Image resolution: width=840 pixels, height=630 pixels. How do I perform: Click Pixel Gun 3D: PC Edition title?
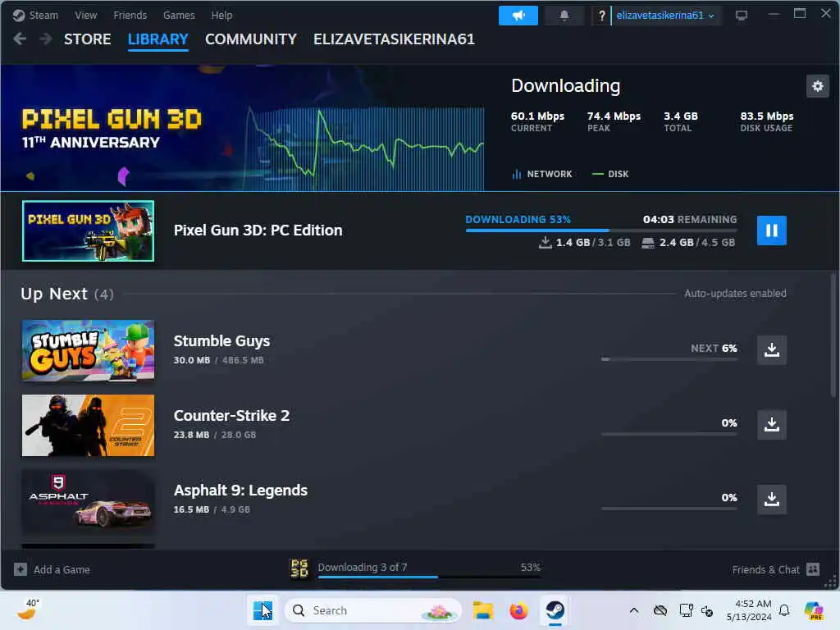click(x=258, y=231)
